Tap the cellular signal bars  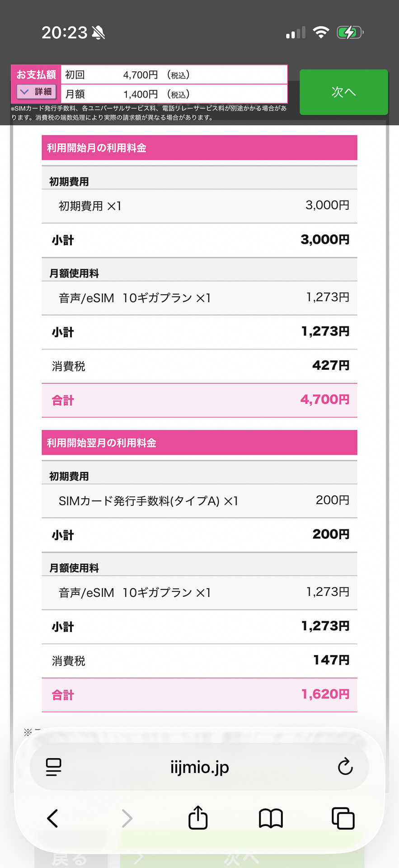pos(296,33)
